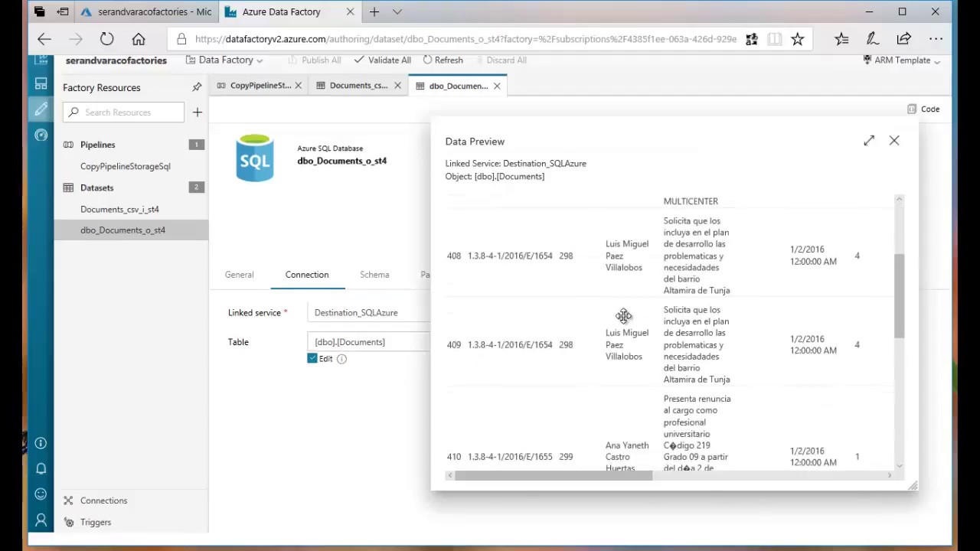The width and height of the screenshot is (980, 551).
Task: Add page to favorites star
Action: pyautogui.click(x=798, y=39)
